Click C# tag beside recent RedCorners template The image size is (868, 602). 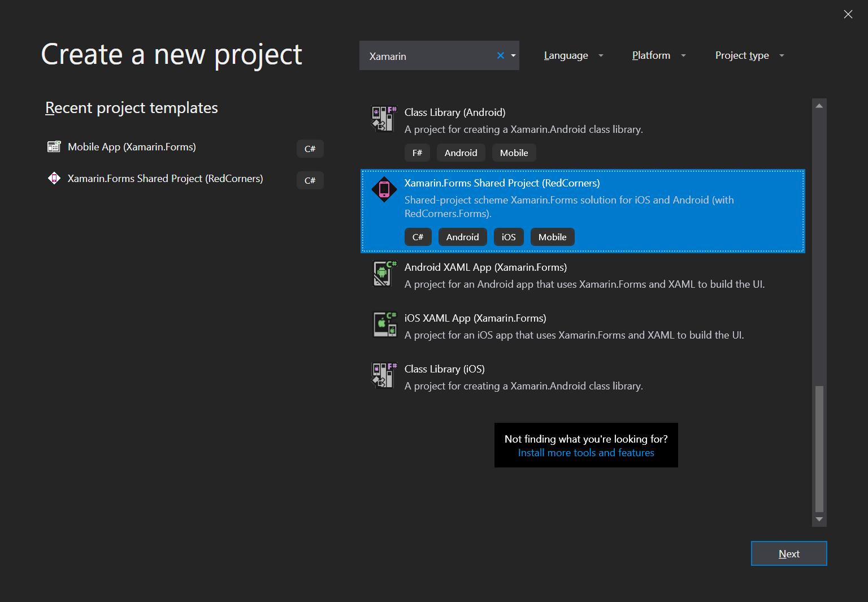coord(310,180)
